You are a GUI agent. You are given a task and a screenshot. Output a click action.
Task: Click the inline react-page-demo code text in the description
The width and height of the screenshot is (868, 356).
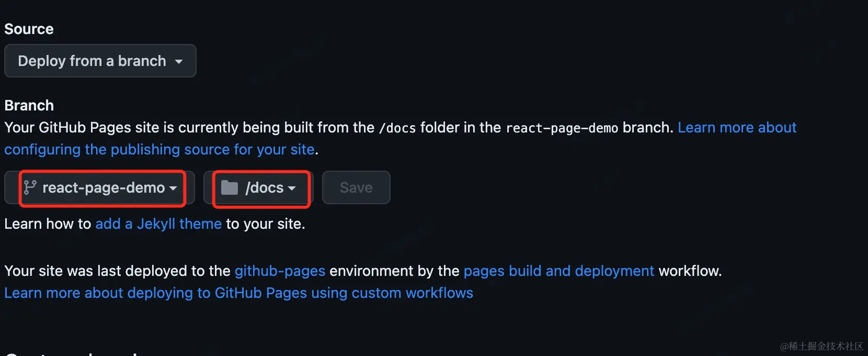[x=562, y=128]
